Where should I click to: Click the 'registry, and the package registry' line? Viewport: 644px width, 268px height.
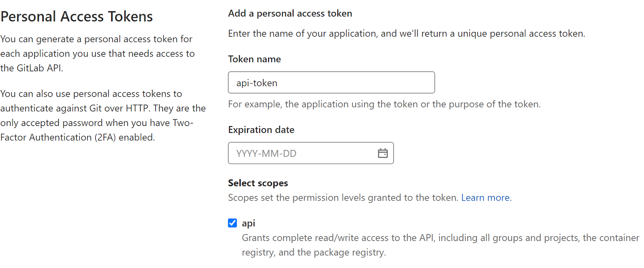coord(314,253)
